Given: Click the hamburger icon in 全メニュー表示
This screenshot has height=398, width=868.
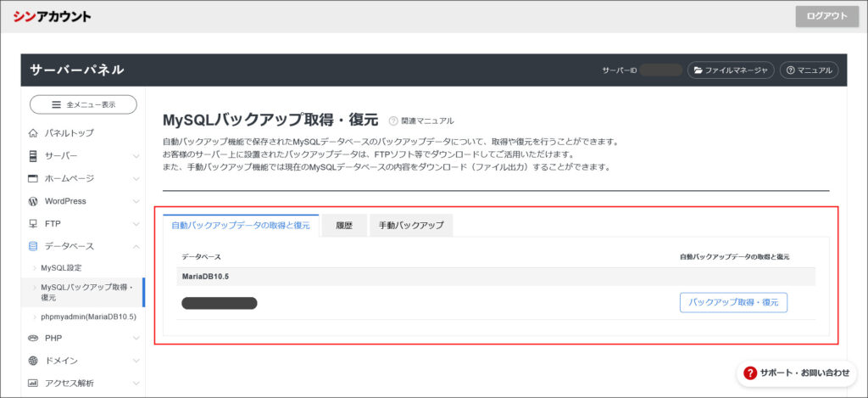Looking at the screenshot, I should (x=56, y=104).
